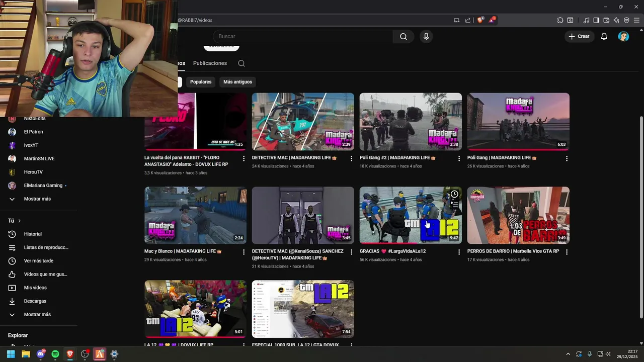Open more options for GRACIAS #LargaVidaALa12 video
The width and height of the screenshot is (644, 362).
click(459, 252)
